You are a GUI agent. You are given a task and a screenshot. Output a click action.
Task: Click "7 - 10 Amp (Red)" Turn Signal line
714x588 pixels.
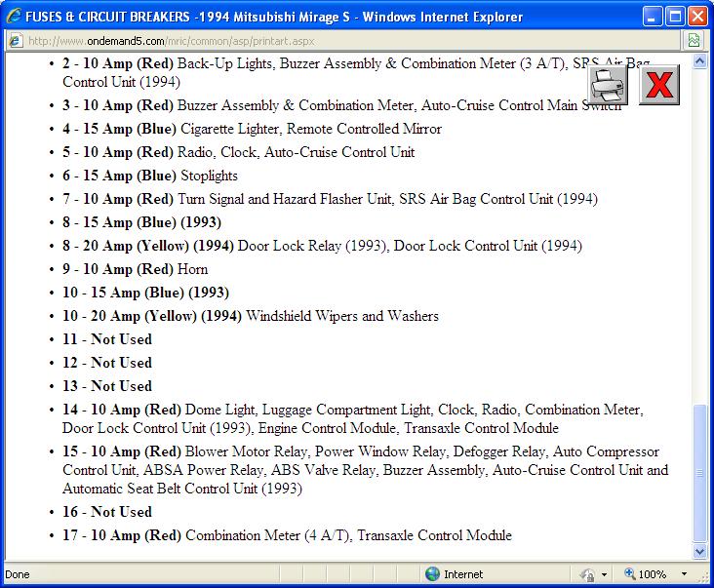[x=330, y=199]
